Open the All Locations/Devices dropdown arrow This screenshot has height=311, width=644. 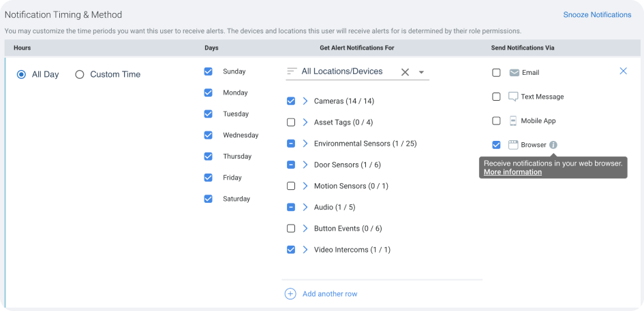click(x=421, y=72)
